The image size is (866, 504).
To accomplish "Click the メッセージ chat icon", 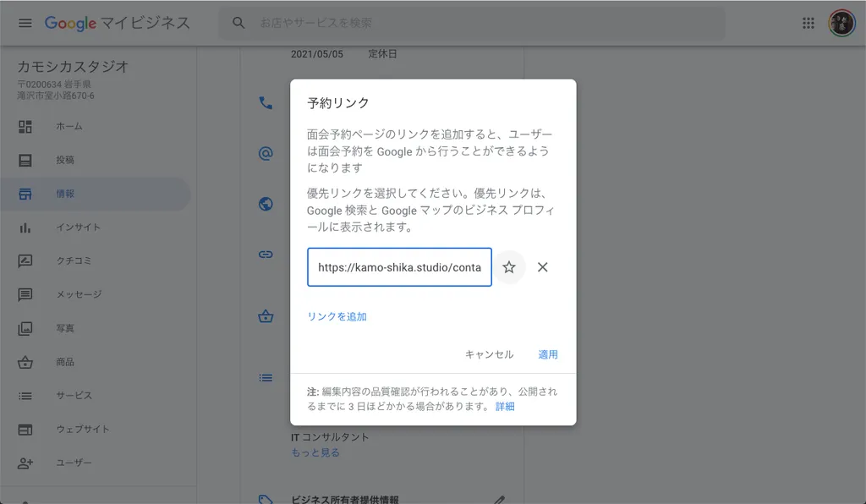I will [25, 295].
